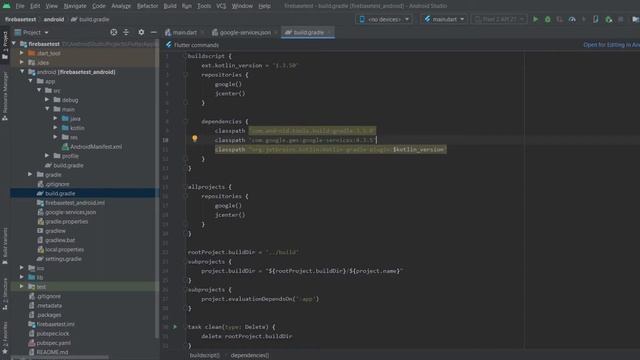
Task: Place cursor on google-services classpath line
Action: 295,140
